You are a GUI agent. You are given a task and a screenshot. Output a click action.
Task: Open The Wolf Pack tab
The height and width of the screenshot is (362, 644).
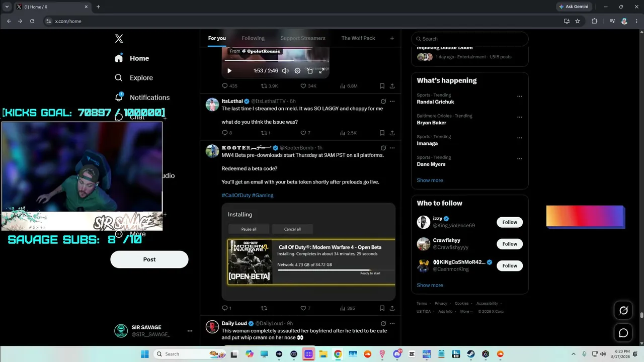[358, 38]
